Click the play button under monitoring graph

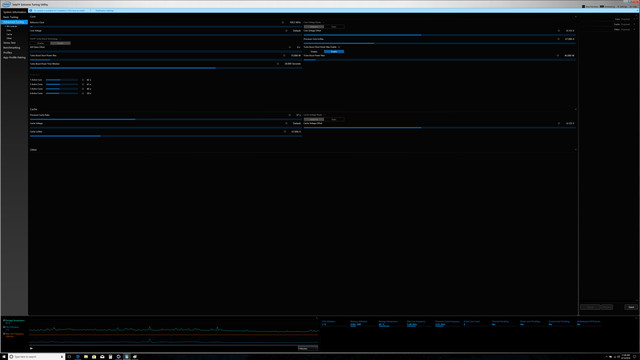click(x=31, y=348)
